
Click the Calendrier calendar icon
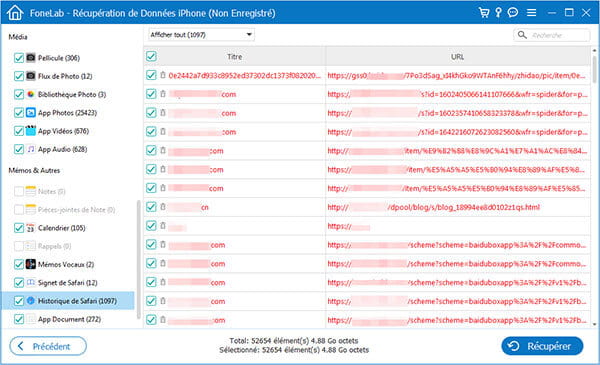click(31, 228)
